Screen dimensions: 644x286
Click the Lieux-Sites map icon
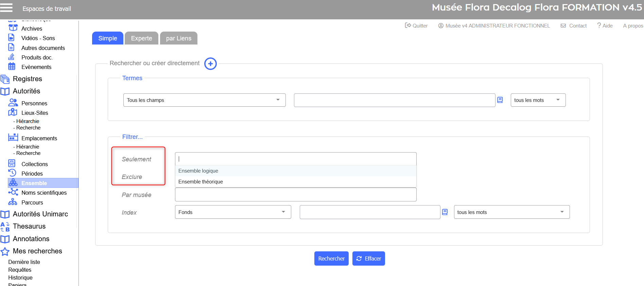13,112
